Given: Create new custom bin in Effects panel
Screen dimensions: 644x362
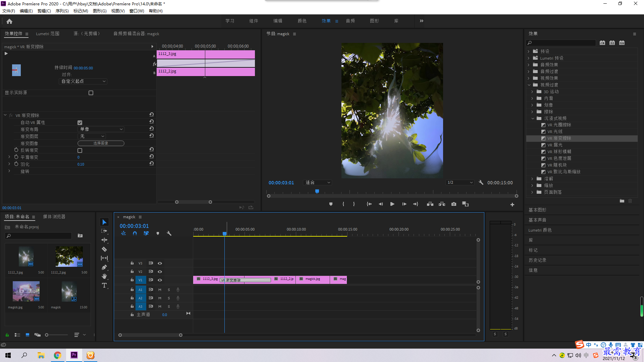Looking at the screenshot, I should [x=622, y=201].
